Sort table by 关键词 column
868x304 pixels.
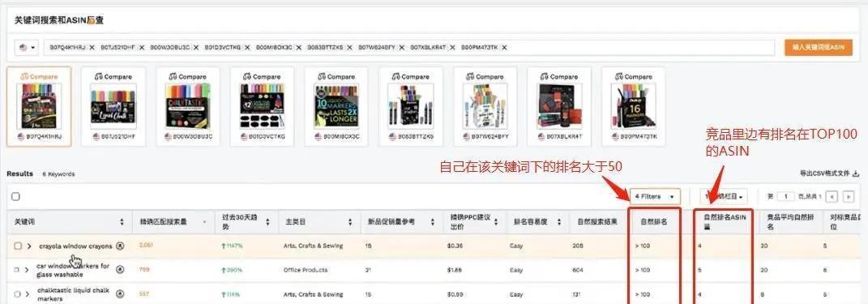(122, 222)
